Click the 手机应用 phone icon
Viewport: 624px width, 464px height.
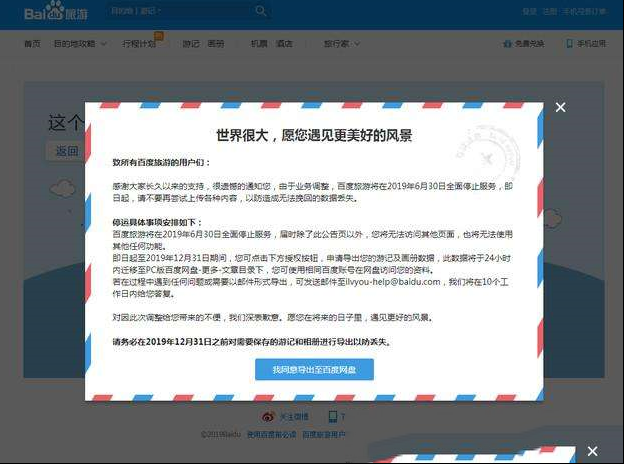569,43
